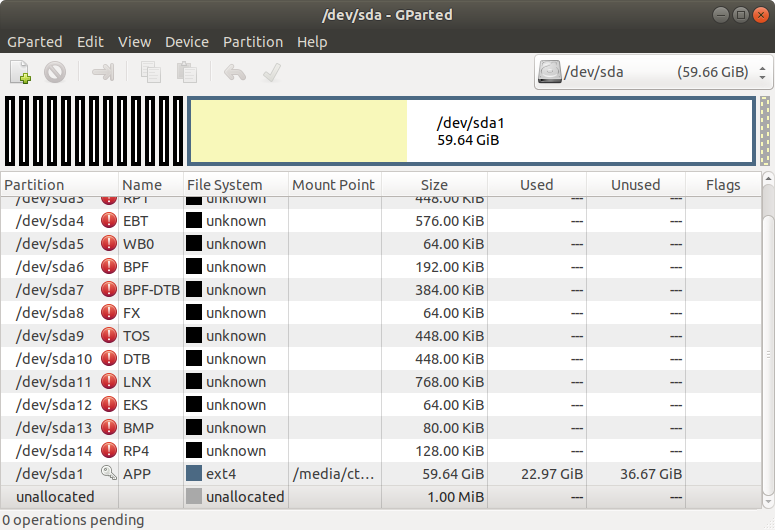Sort by the Mount Point column header
Screen dimensions: 775x530
click(x=335, y=185)
